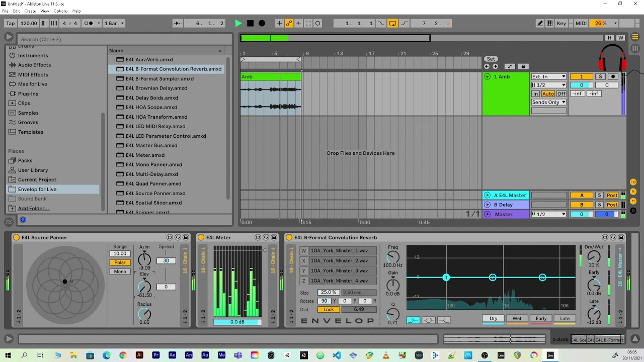Click the Tap tempo button

(x=10, y=23)
